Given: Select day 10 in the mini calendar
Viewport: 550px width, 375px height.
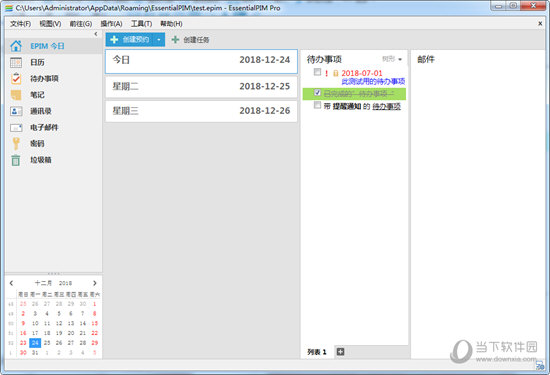Looking at the screenshot, I should (35, 323).
